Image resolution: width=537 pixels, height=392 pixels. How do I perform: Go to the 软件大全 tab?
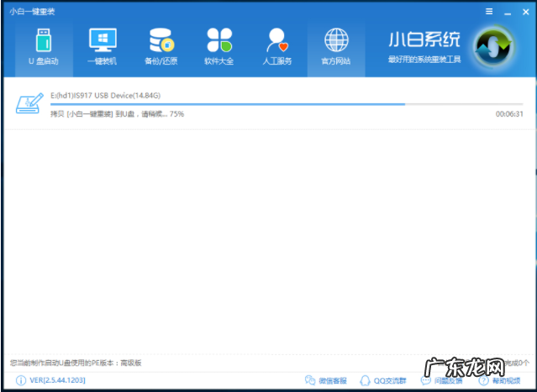[219, 48]
